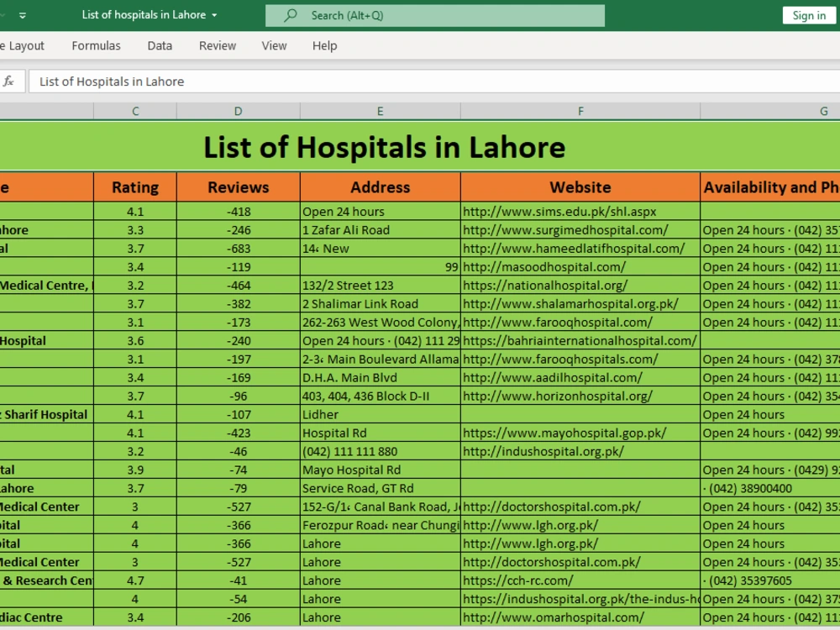Select the address cell Service Road, GT Rd
This screenshot has height=630, width=840.
click(x=380, y=489)
